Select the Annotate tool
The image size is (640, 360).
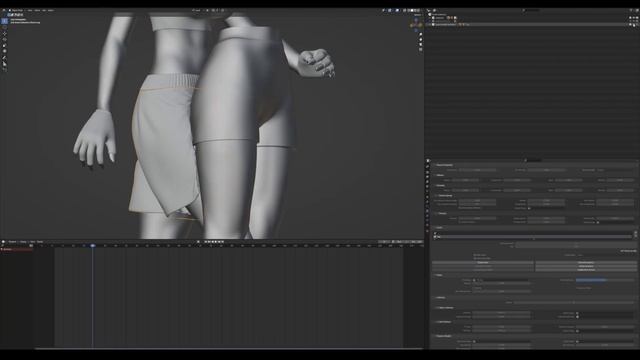coord(4,58)
